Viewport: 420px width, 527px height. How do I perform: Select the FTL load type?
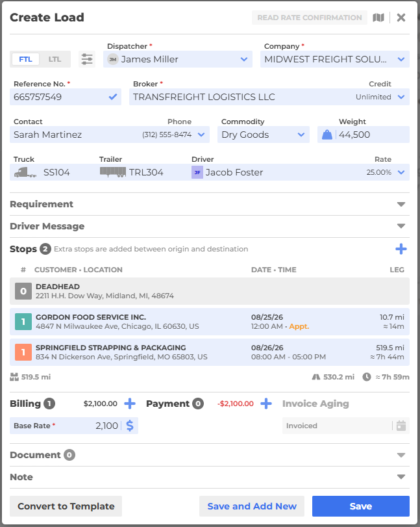click(25, 60)
